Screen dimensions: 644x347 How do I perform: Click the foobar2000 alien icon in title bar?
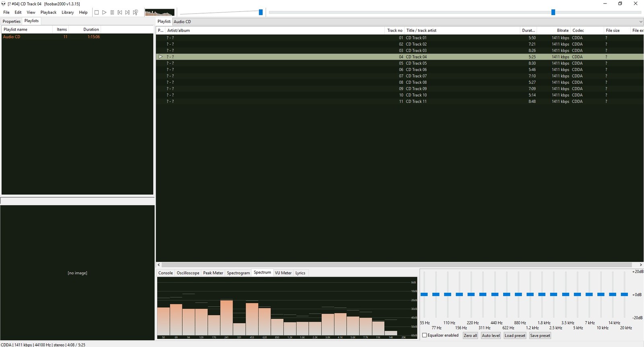point(4,4)
